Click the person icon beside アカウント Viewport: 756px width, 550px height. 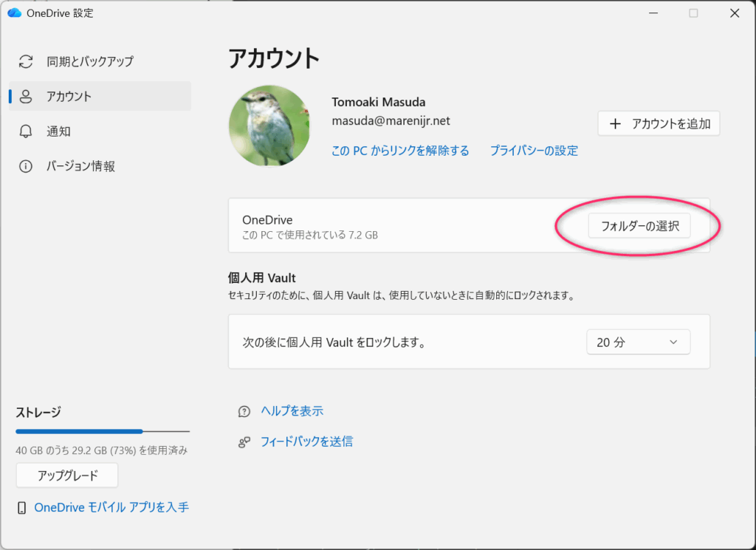pyautogui.click(x=26, y=97)
